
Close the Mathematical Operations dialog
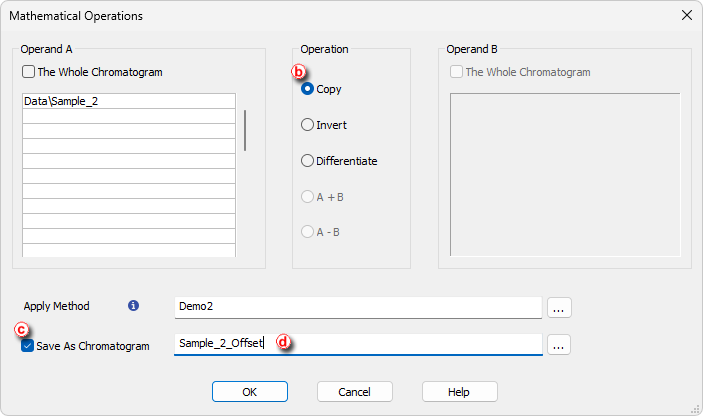coord(686,15)
